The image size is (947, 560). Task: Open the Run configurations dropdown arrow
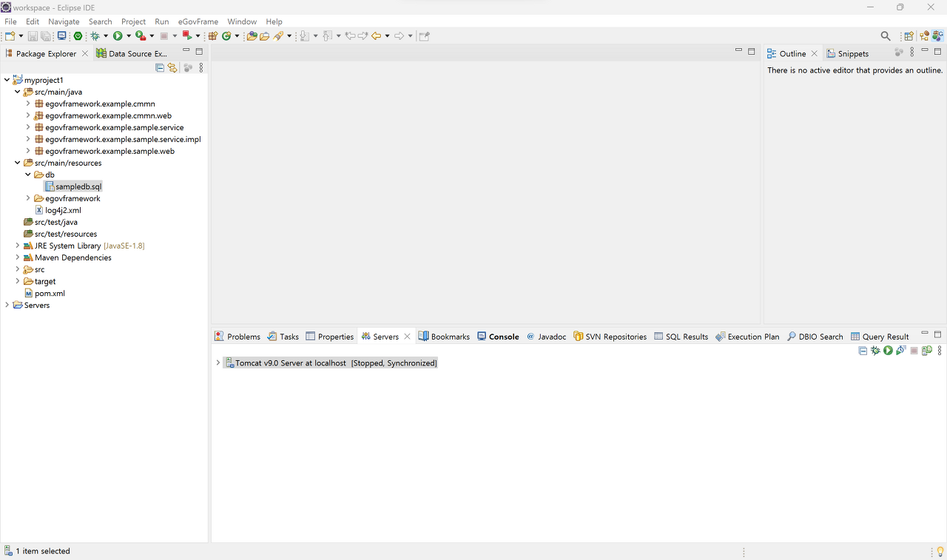click(129, 36)
